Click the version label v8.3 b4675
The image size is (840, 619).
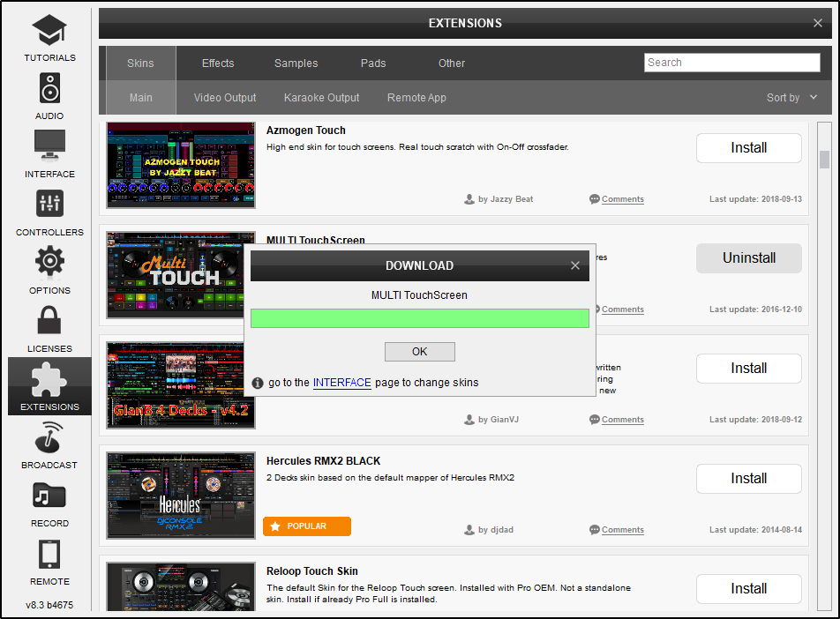49,605
